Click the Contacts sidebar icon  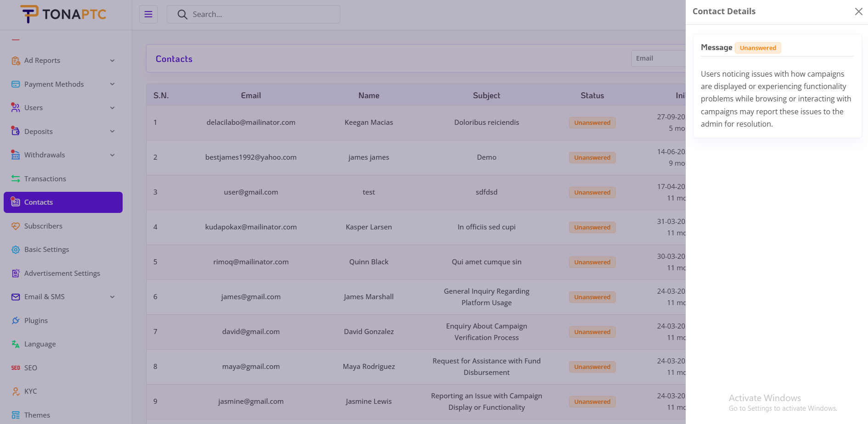(x=16, y=202)
